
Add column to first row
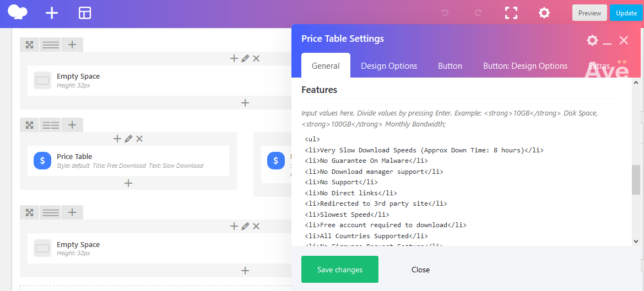[x=72, y=45]
